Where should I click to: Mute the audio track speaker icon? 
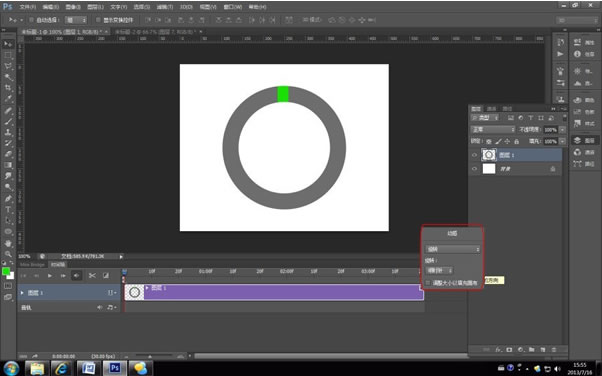tap(100, 307)
